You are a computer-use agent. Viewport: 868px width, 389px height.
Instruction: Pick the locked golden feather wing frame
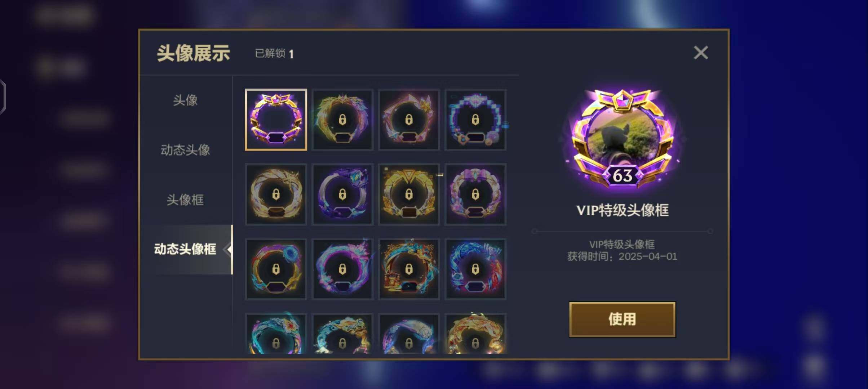click(x=342, y=120)
